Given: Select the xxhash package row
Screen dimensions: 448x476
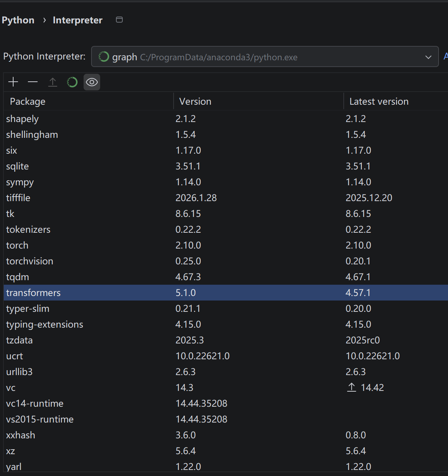Looking at the screenshot, I should [226, 435].
